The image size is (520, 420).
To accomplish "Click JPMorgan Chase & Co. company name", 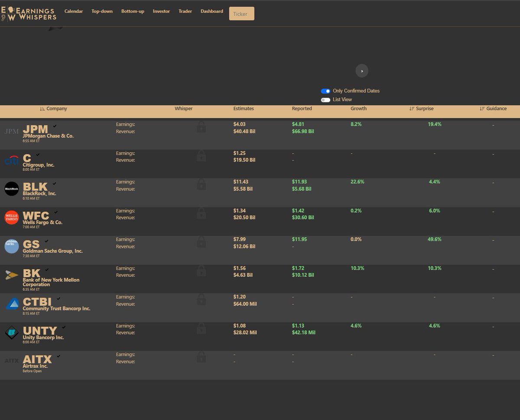I will point(48,136).
